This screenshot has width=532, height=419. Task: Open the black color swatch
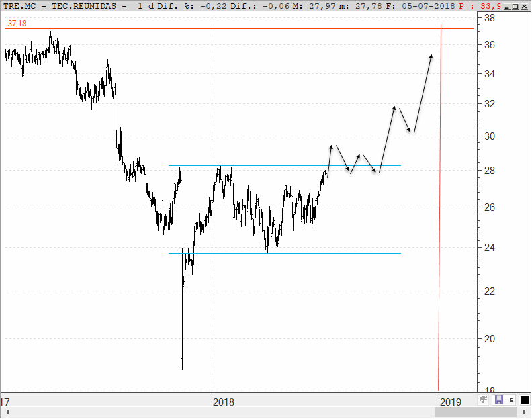pyautogui.click(x=524, y=400)
